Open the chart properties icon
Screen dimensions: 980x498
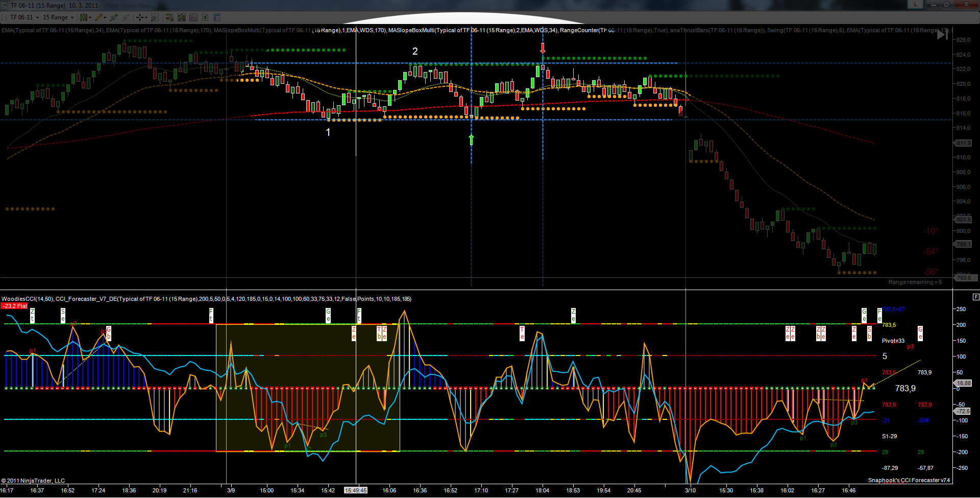[217, 17]
